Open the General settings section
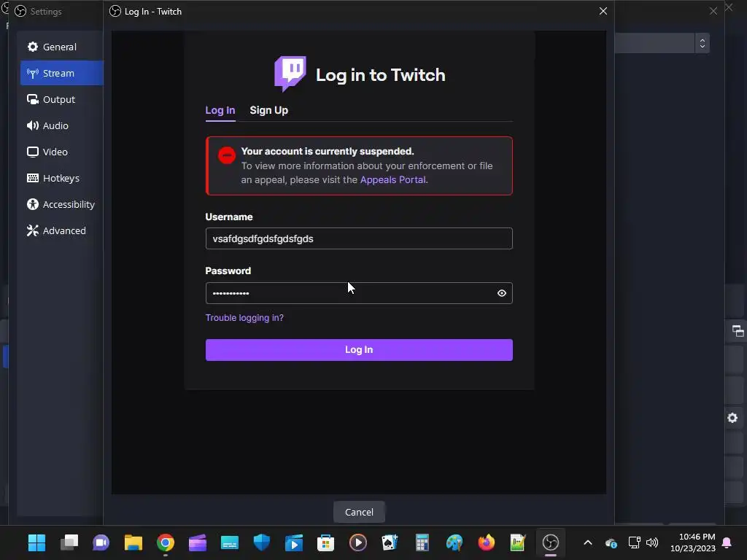 pos(61,47)
